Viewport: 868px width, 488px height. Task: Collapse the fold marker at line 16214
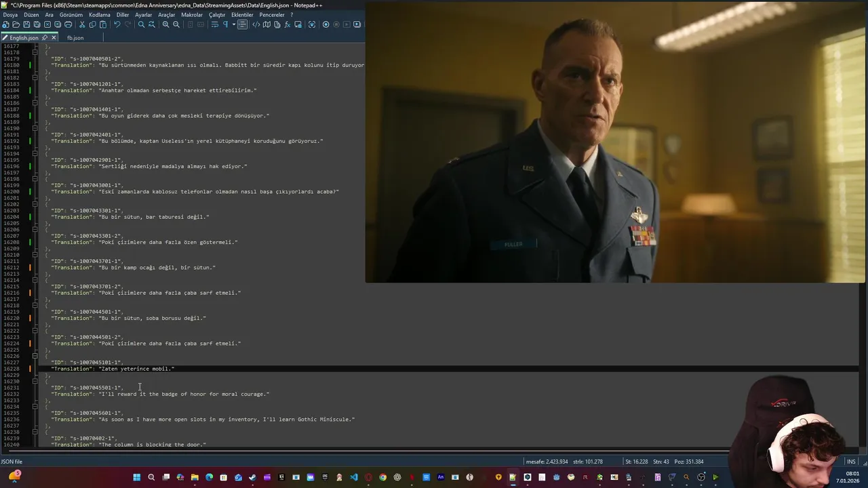35,280
